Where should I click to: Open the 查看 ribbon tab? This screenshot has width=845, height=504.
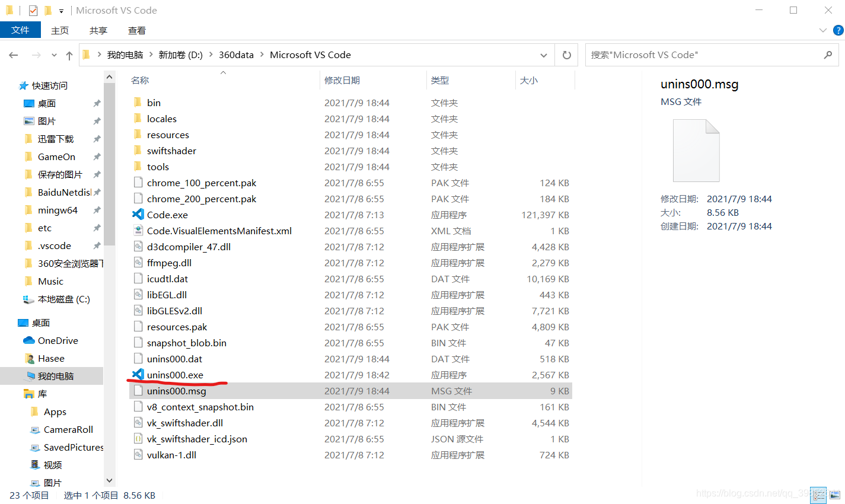(x=136, y=30)
